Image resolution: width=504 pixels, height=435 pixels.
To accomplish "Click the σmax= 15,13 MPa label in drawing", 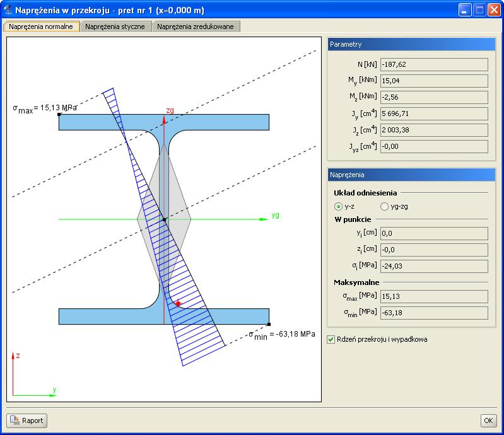I will click(45, 108).
